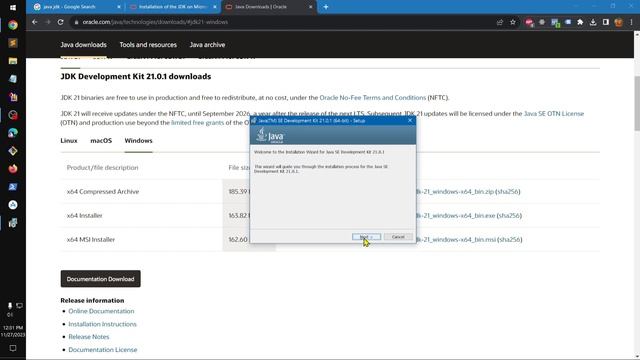Viewport: 640px width, 360px height.
Task: Download jdk-21_windows-x64_bin.zip
Action: tap(455, 191)
